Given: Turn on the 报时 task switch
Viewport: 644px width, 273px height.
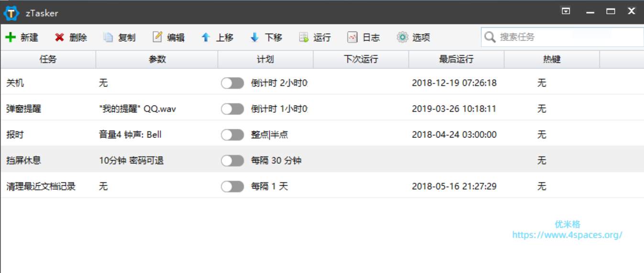Looking at the screenshot, I should click(x=233, y=135).
